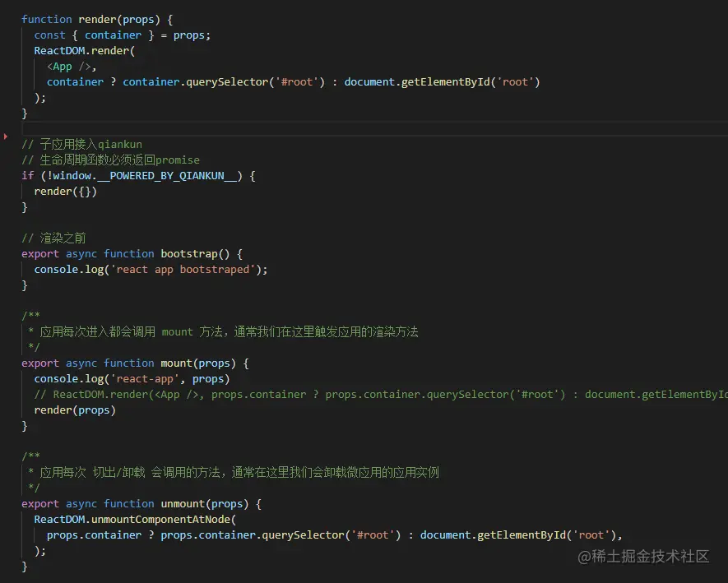Click 'function render(props) {' line
728x583 pixels.
(97, 20)
